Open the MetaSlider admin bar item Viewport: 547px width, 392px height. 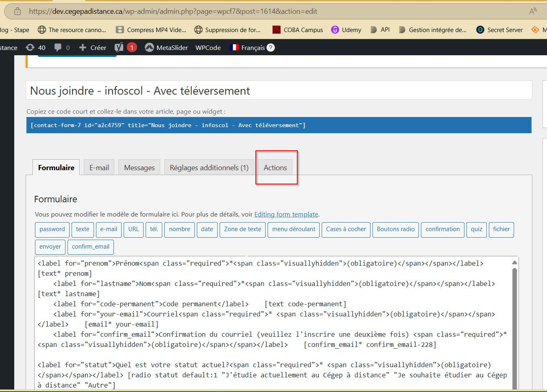(x=167, y=48)
